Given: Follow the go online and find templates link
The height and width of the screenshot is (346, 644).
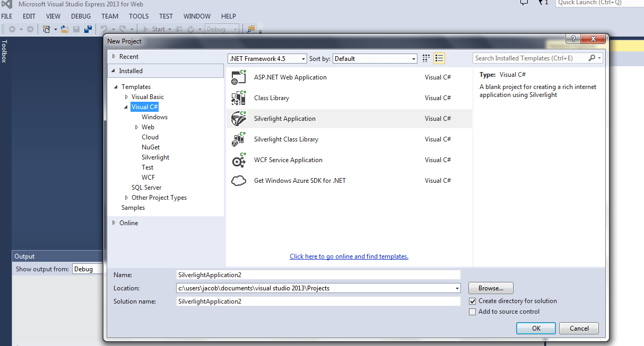Looking at the screenshot, I should [x=349, y=256].
